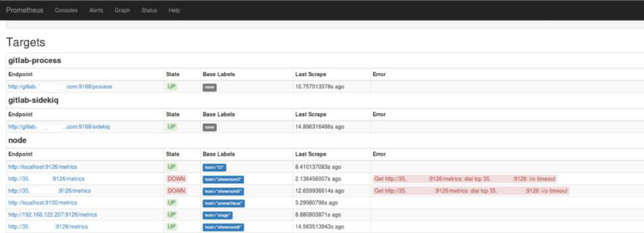Click DOWN state in 12.659936614s row

176,191
